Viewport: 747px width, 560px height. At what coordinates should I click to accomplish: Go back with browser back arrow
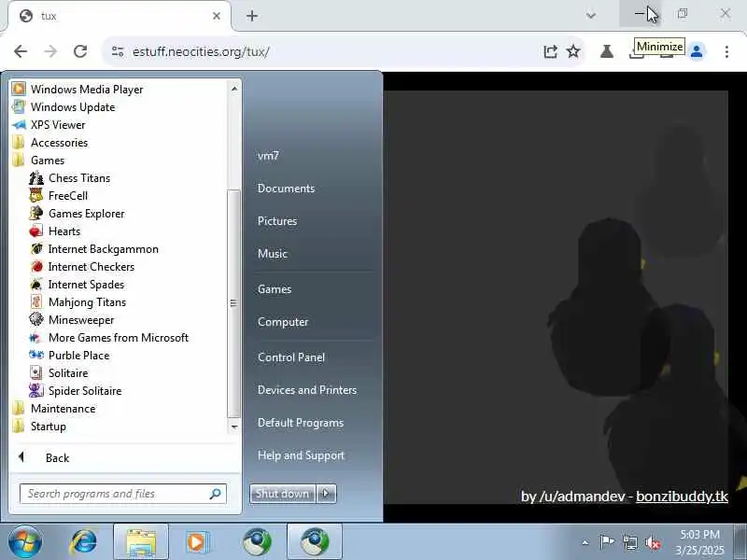tap(21, 51)
